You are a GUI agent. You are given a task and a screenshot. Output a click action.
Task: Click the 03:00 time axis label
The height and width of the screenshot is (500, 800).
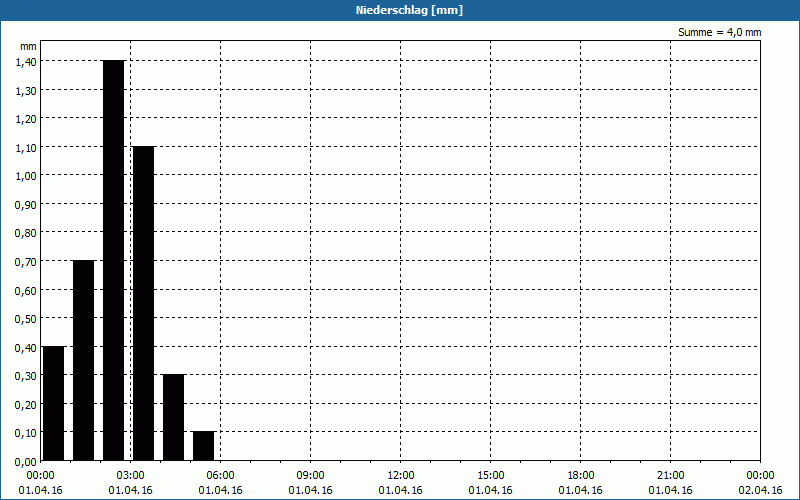coord(131,476)
